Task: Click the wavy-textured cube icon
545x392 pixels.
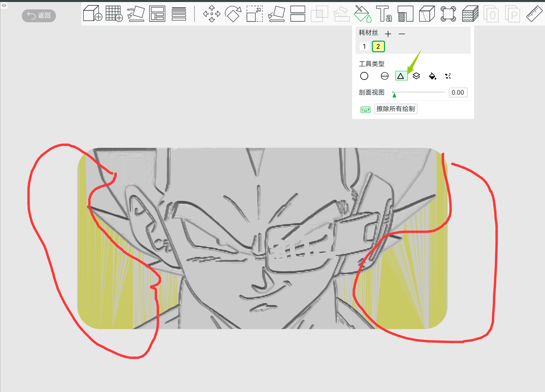Action: [470, 14]
